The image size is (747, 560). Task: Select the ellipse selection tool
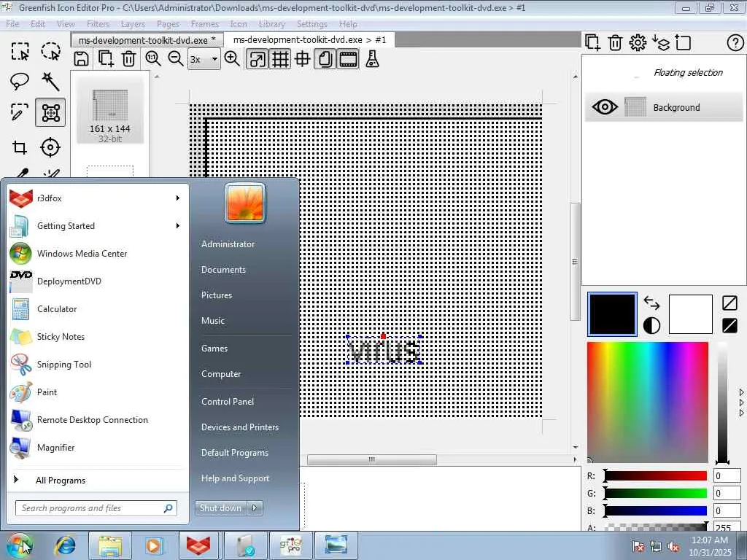(x=50, y=51)
